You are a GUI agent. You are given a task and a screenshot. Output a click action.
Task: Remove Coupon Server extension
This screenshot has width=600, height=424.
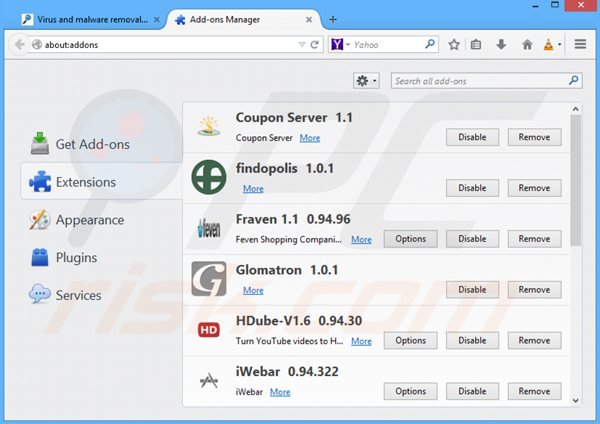534,137
